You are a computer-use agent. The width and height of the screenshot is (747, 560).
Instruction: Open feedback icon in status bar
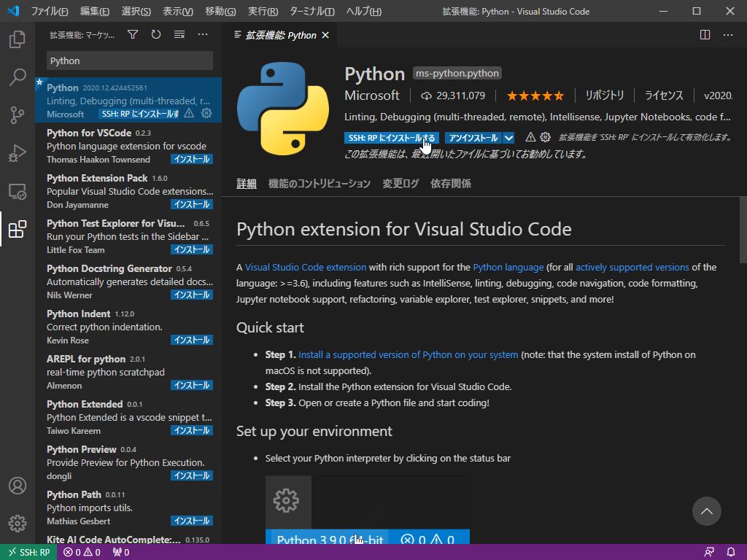pyautogui.click(x=709, y=553)
